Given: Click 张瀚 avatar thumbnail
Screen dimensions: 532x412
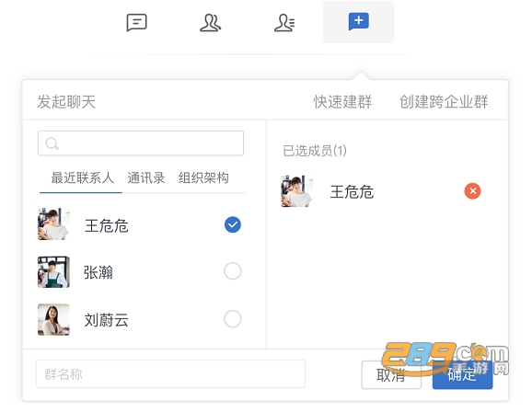Looking at the screenshot, I should pos(53,272).
